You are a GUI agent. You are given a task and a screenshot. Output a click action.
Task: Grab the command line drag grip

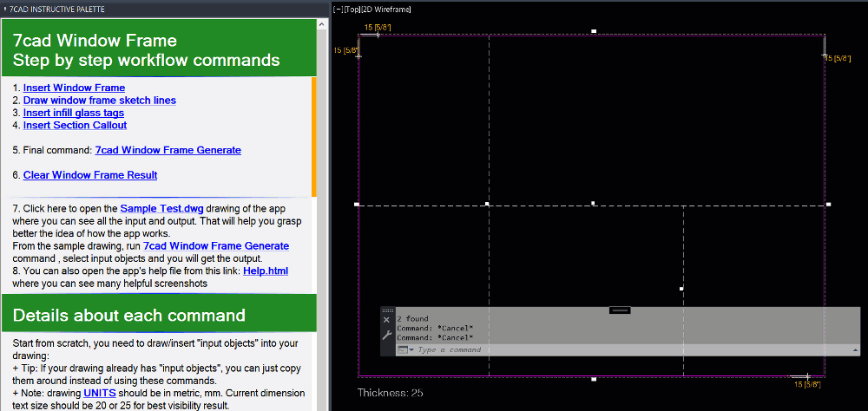(x=387, y=311)
